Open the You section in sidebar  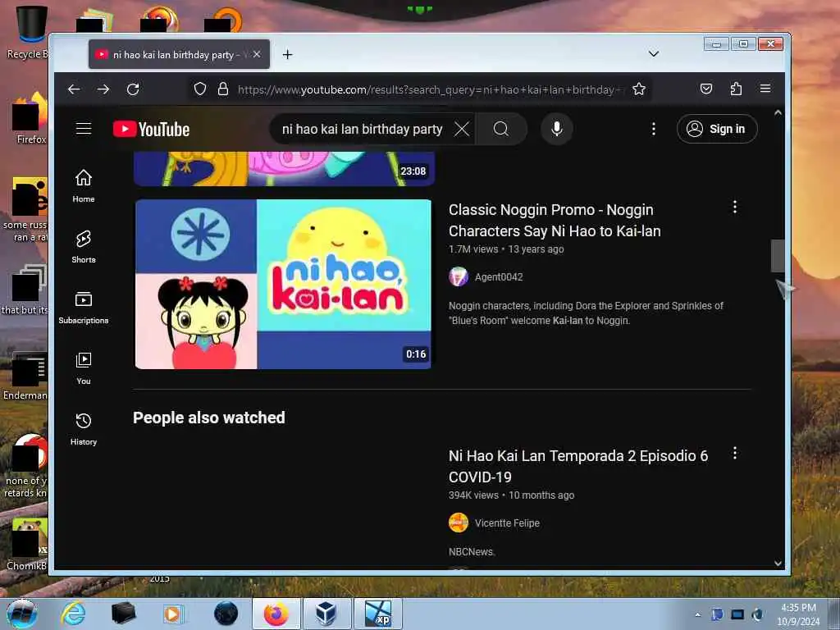84,368
